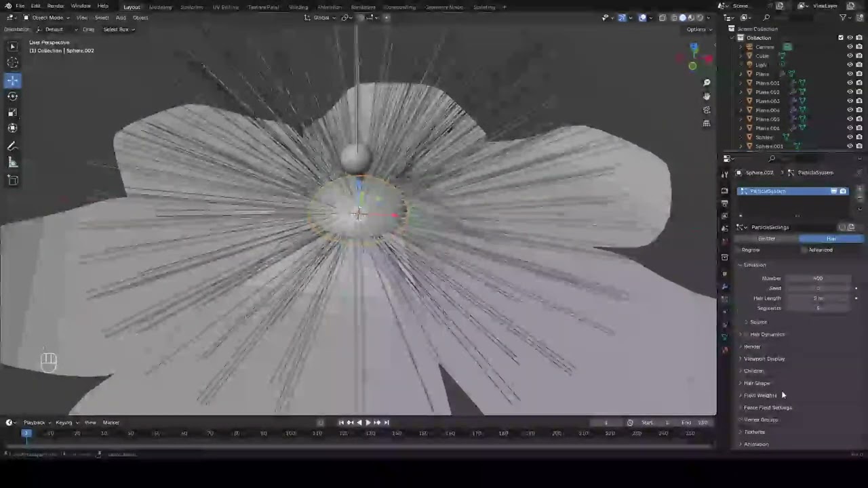Enable the Advanced checkbox

point(804,250)
